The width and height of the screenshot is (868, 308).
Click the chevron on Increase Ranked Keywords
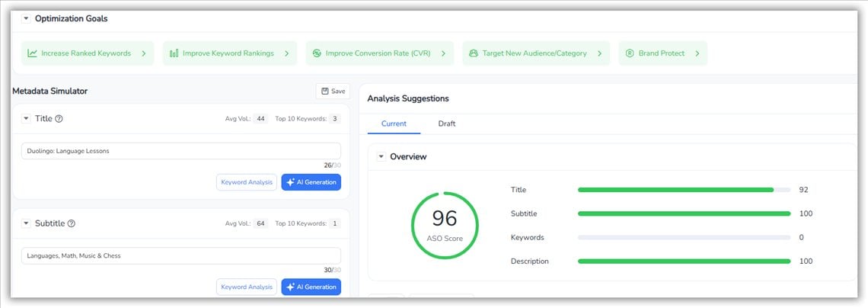(143, 53)
